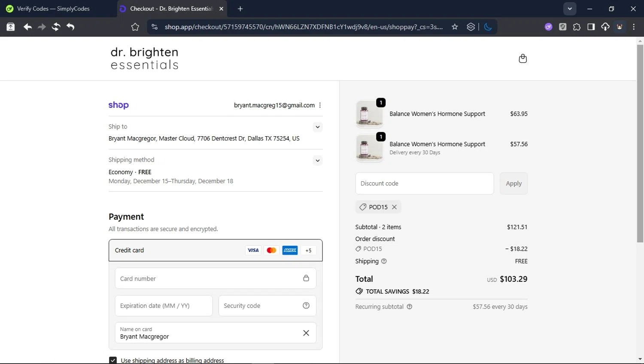Image resolution: width=644 pixels, height=364 pixels.
Task: Open the Extensions puzzle menu
Action: pyautogui.click(x=577, y=27)
